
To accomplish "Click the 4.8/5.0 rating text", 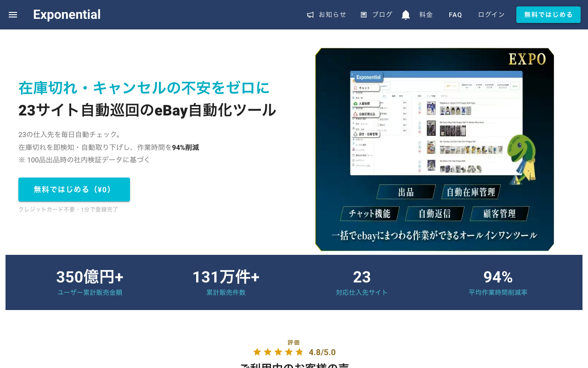I will tap(322, 352).
